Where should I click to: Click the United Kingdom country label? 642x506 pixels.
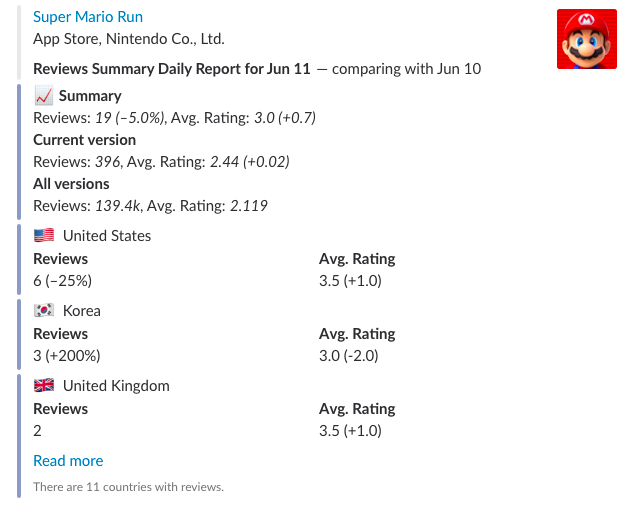click(116, 386)
